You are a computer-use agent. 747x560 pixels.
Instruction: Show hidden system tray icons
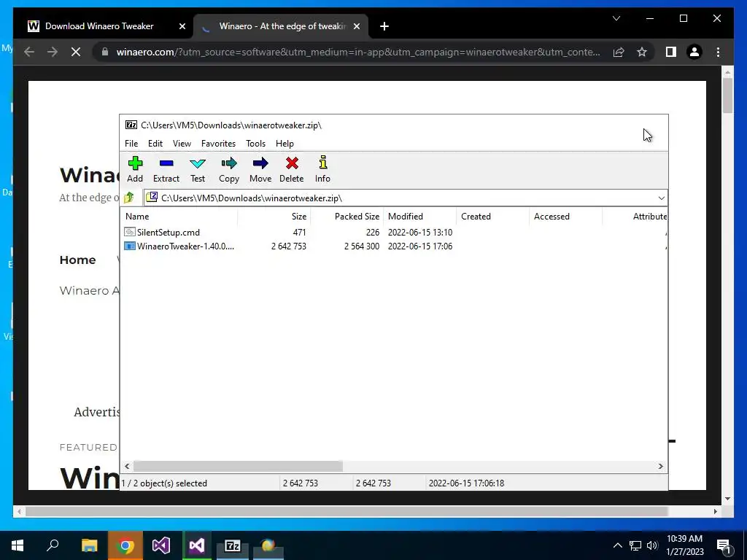[617, 545]
